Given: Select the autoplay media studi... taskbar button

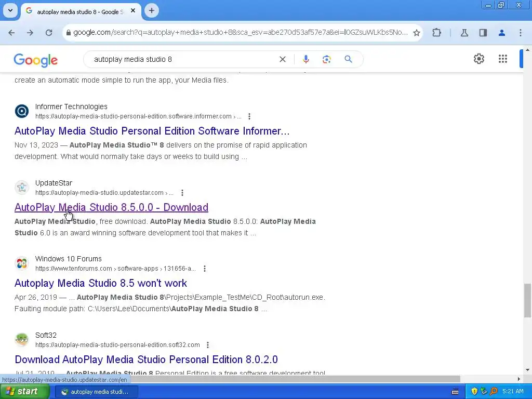Looking at the screenshot, I should tap(96, 392).
